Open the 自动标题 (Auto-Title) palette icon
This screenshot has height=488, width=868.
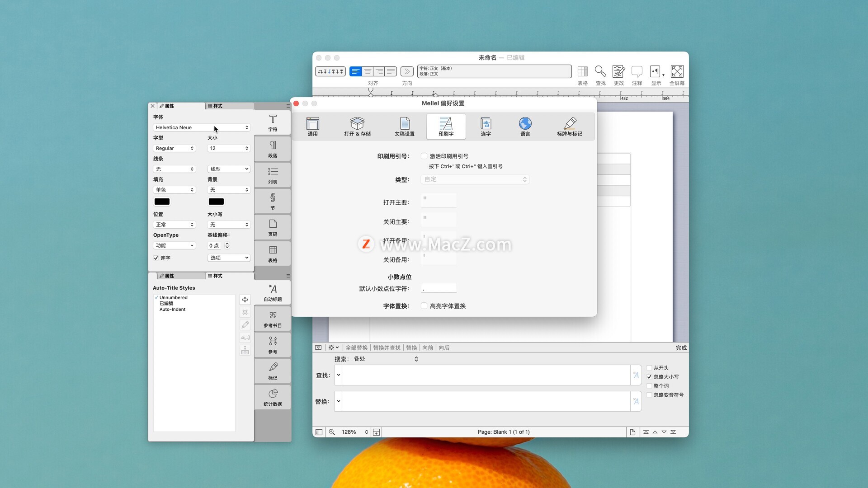(273, 292)
